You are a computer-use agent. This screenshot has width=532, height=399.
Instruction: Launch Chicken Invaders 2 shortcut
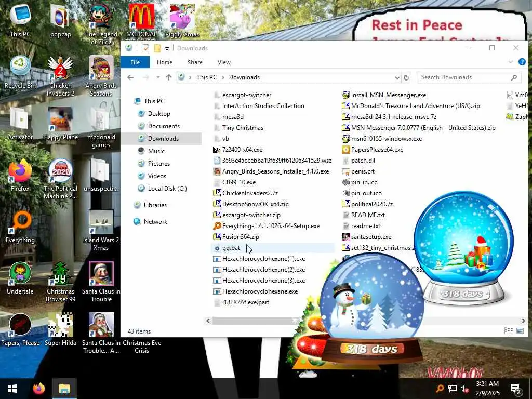[x=60, y=75]
